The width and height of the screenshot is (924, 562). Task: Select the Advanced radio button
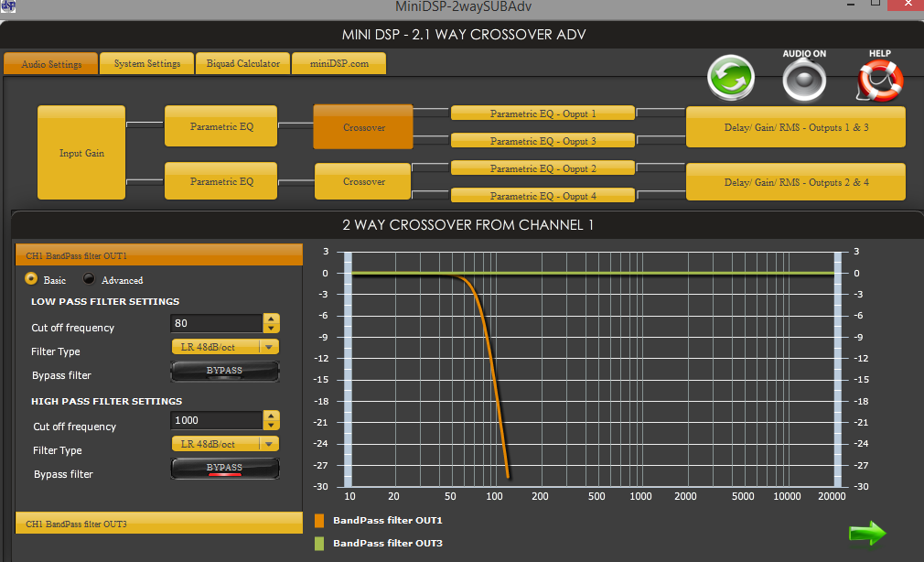90,279
